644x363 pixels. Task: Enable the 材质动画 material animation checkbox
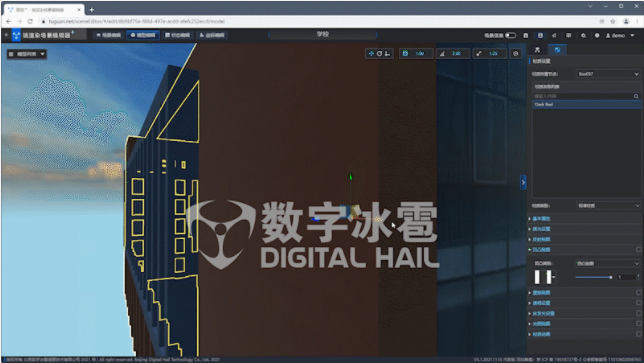639,334
